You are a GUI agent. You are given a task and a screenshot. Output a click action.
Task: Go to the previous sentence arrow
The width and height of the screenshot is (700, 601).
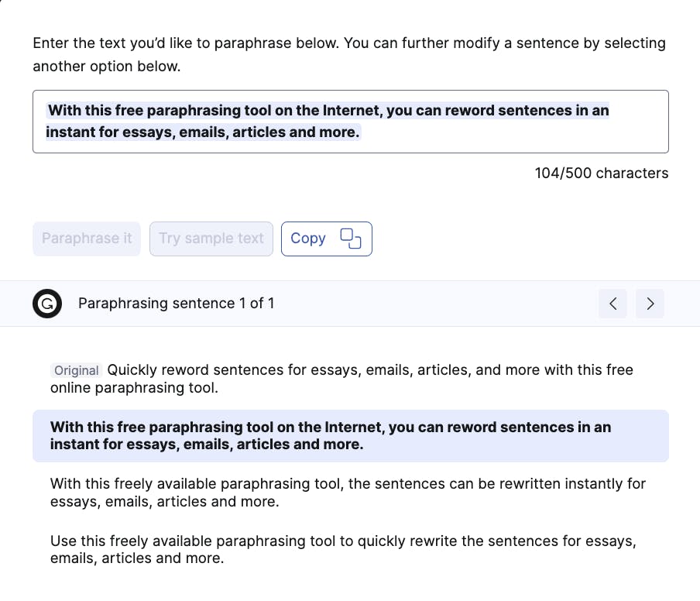(612, 304)
